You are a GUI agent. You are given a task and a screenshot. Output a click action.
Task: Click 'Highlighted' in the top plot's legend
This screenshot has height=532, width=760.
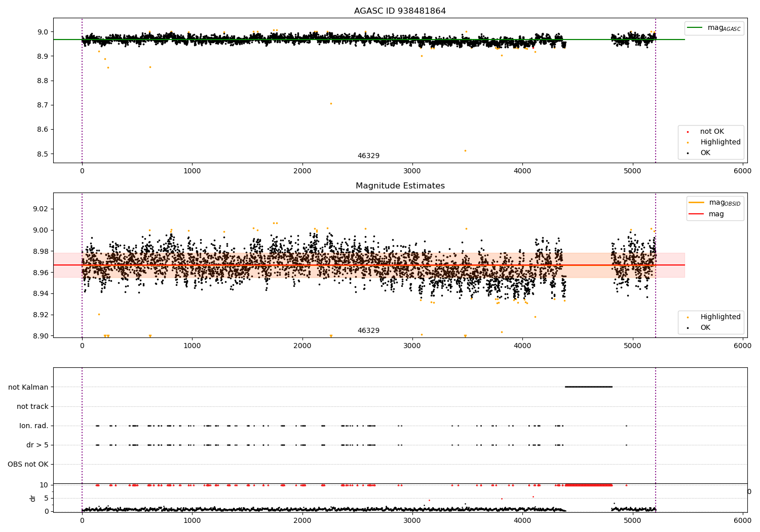pyautogui.click(x=720, y=142)
